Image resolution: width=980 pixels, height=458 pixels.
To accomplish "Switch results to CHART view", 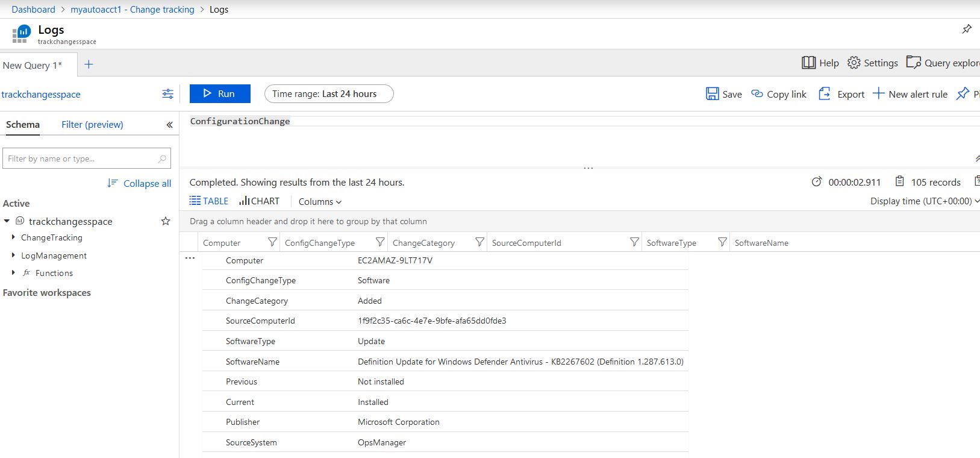I will [260, 201].
